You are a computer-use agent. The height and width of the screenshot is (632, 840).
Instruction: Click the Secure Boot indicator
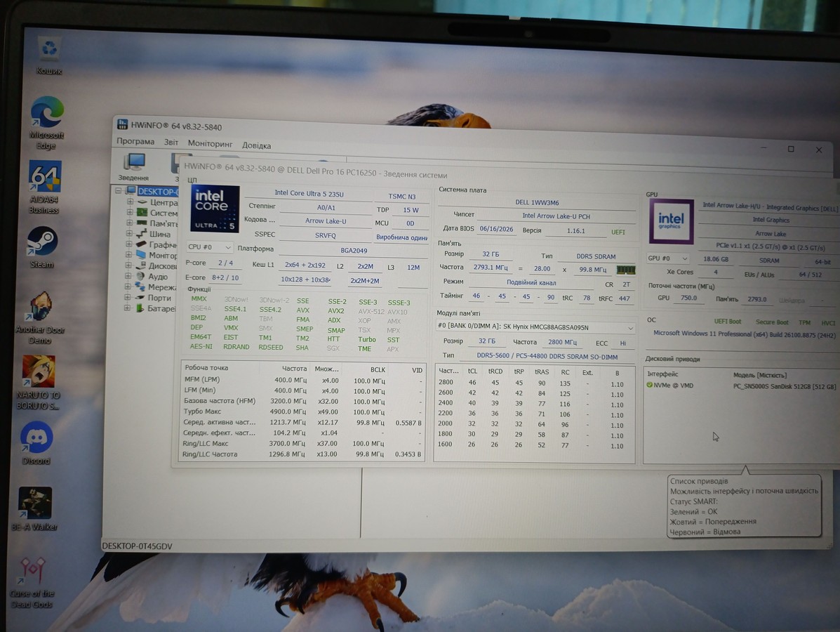[x=771, y=322]
